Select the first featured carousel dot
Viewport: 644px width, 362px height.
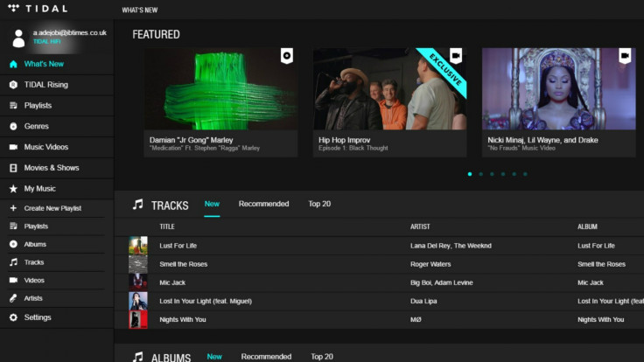470,174
